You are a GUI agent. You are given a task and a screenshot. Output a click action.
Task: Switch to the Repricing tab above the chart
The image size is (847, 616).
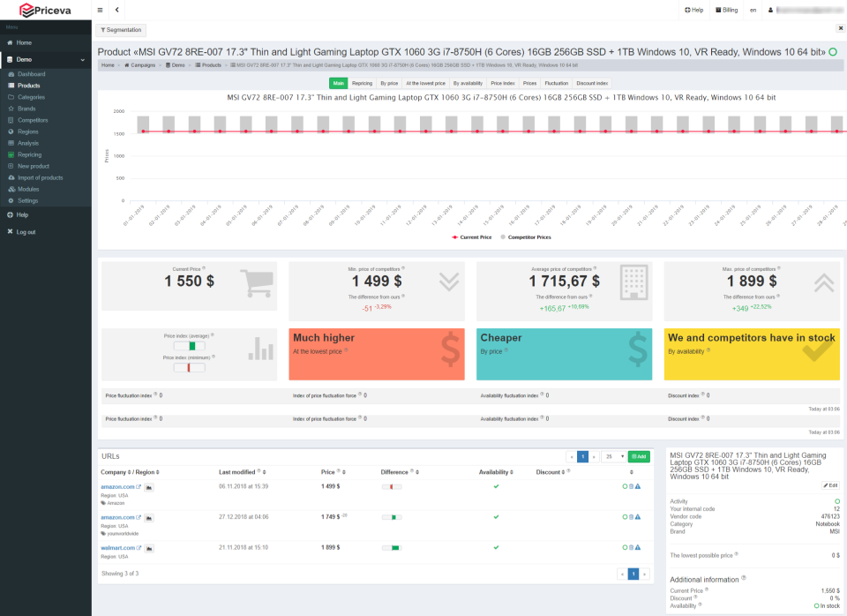[x=362, y=83]
